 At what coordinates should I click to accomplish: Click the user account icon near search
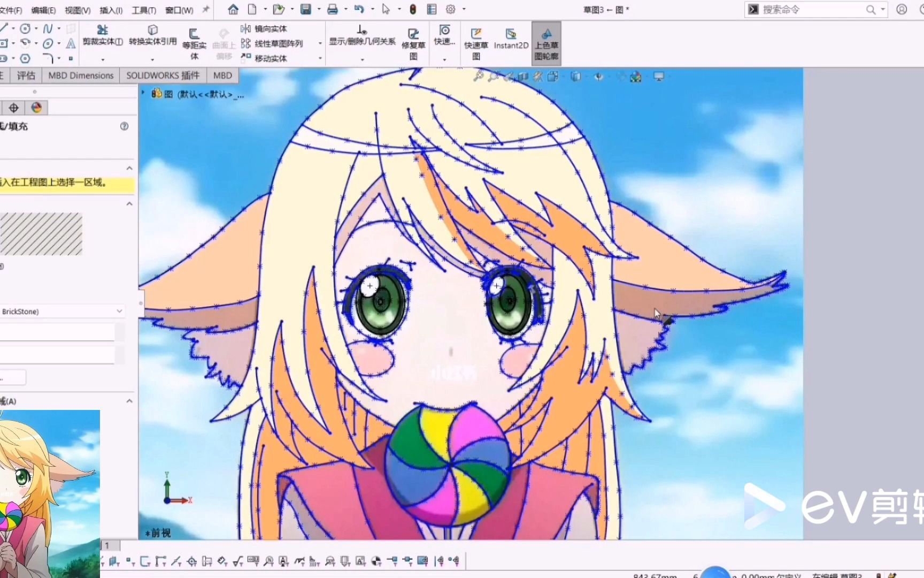[x=902, y=9]
